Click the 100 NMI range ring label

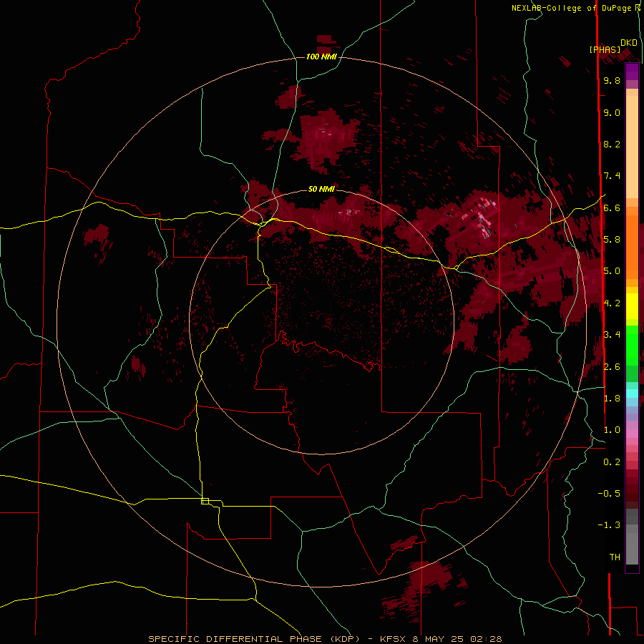[321, 57]
